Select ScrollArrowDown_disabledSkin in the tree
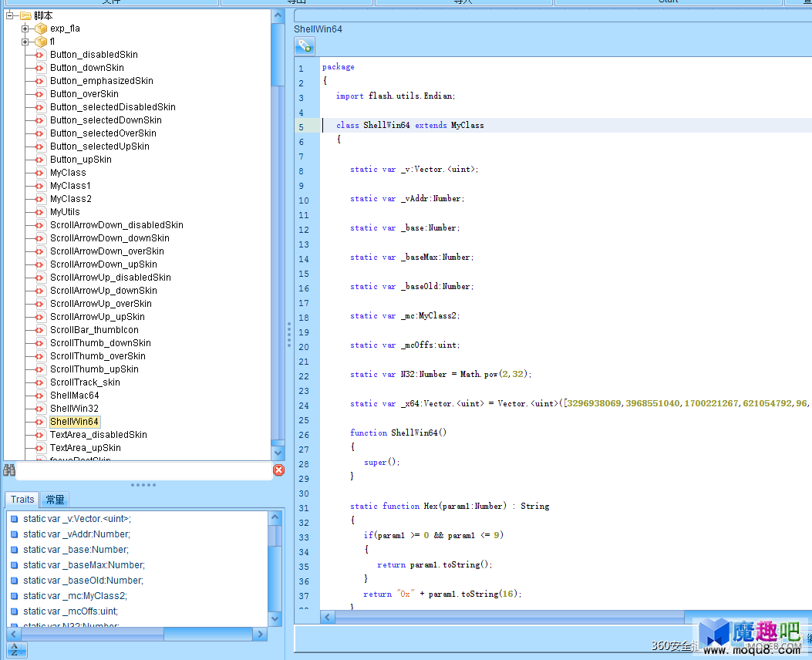Image resolution: width=812 pixels, height=660 pixels. tap(116, 225)
